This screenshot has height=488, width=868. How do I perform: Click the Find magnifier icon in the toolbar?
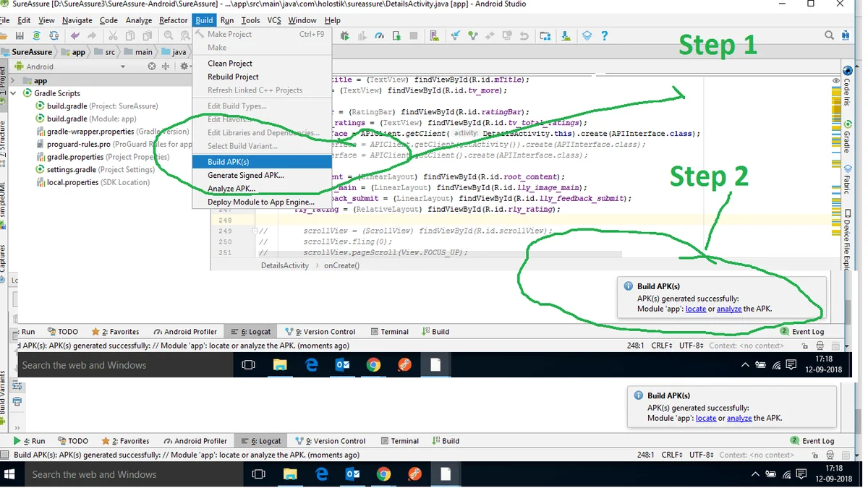[168, 35]
